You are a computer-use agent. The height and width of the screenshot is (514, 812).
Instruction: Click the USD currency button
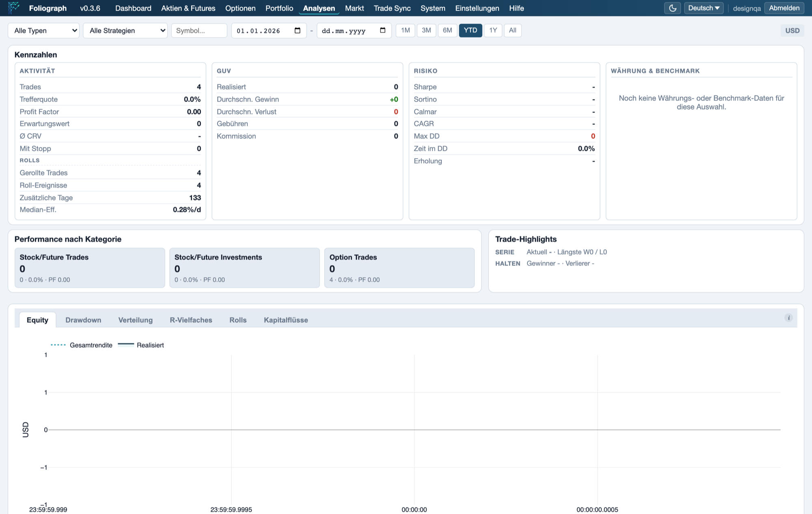792,30
